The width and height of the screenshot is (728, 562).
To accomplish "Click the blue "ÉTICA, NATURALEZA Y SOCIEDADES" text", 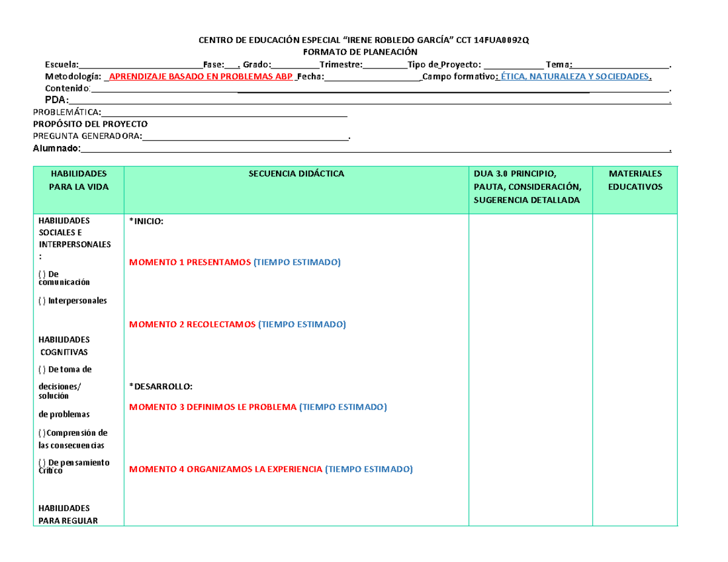I will click(575, 76).
